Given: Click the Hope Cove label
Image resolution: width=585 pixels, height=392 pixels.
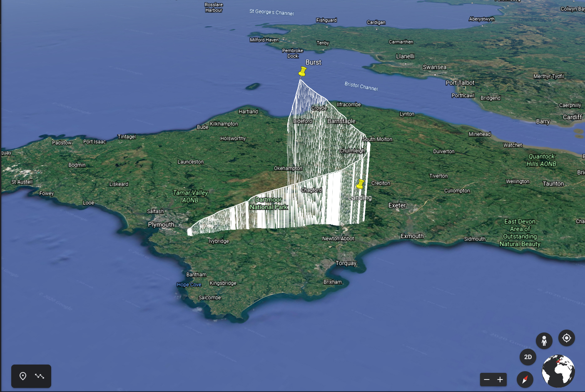Looking at the screenshot, I should pyautogui.click(x=189, y=285).
